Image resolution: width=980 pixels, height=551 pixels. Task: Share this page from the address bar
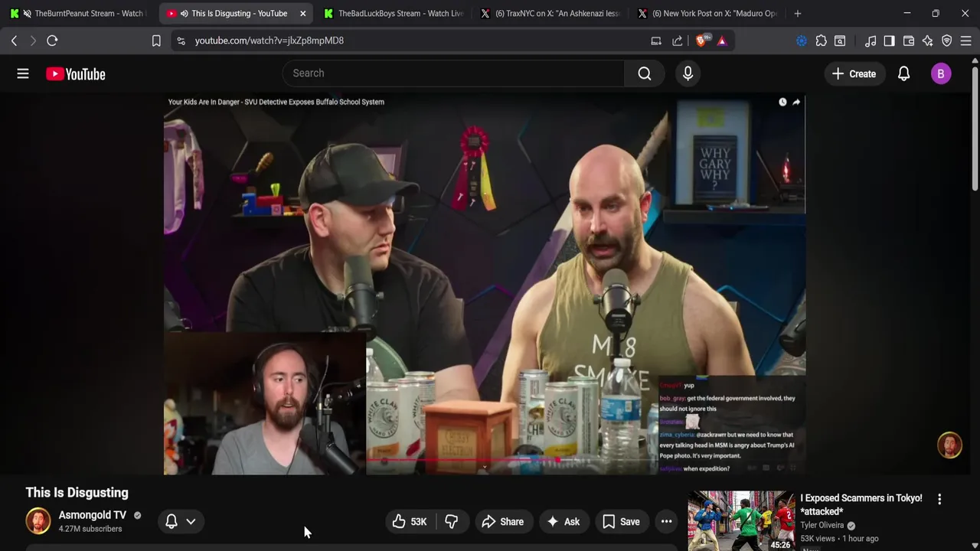[x=678, y=41]
